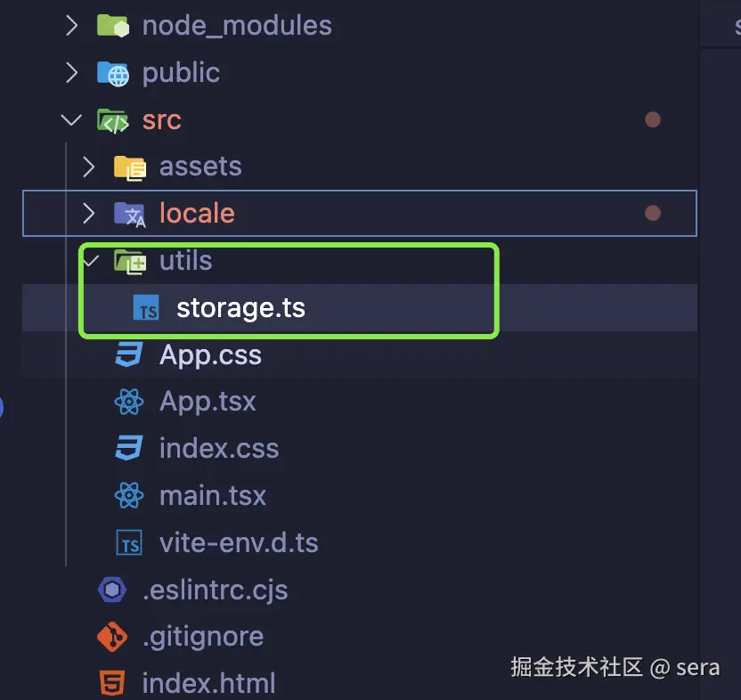Image resolution: width=741 pixels, height=700 pixels.
Task: Select the .eslintrc.cjs file
Action: tap(214, 590)
